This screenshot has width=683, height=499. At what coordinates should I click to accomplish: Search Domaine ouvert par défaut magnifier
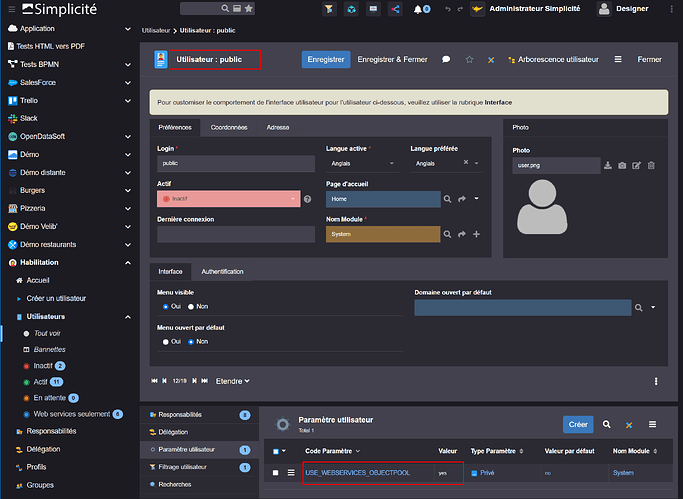639,308
